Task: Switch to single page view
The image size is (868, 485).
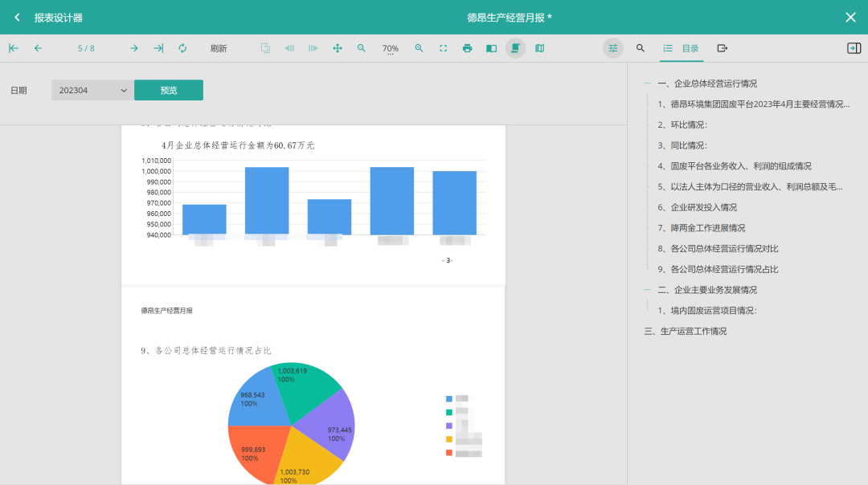Action: (x=491, y=49)
